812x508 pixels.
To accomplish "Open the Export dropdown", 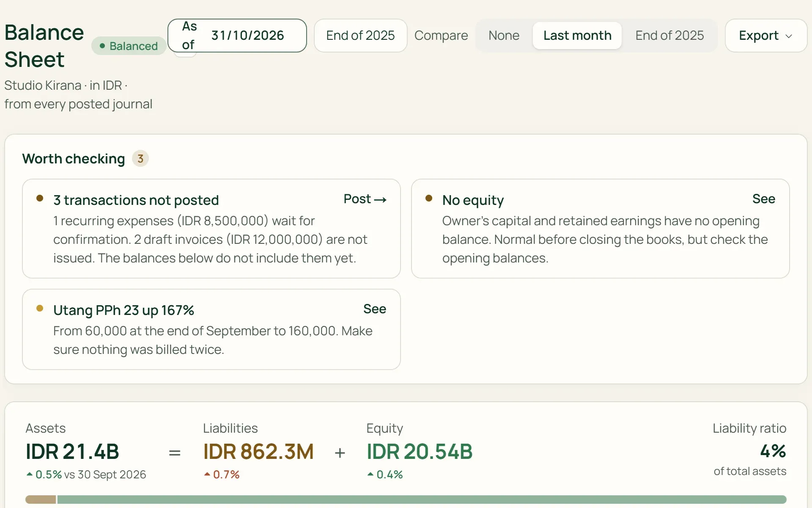I will [766, 36].
